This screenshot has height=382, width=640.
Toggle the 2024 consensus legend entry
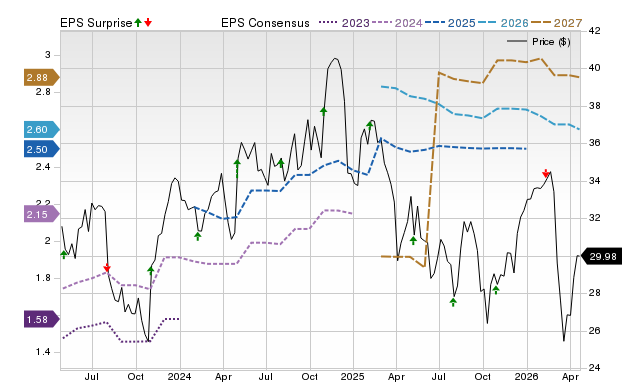(397, 23)
